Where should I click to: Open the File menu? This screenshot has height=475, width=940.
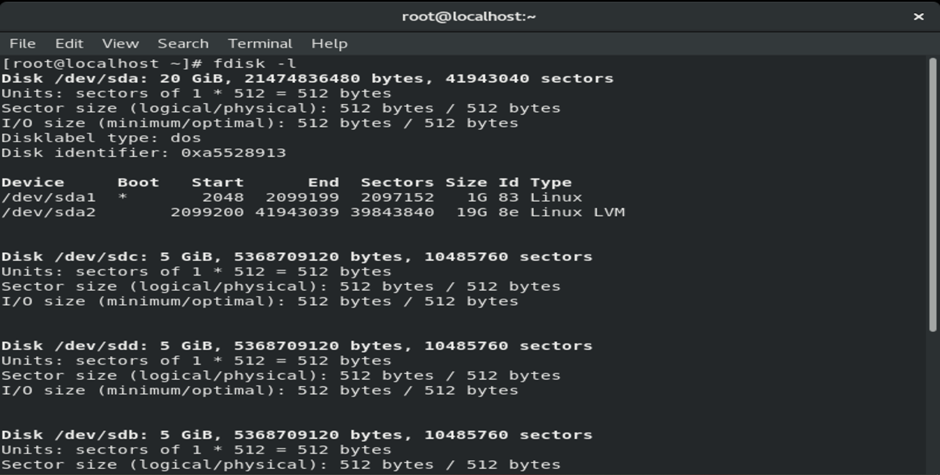[22, 44]
